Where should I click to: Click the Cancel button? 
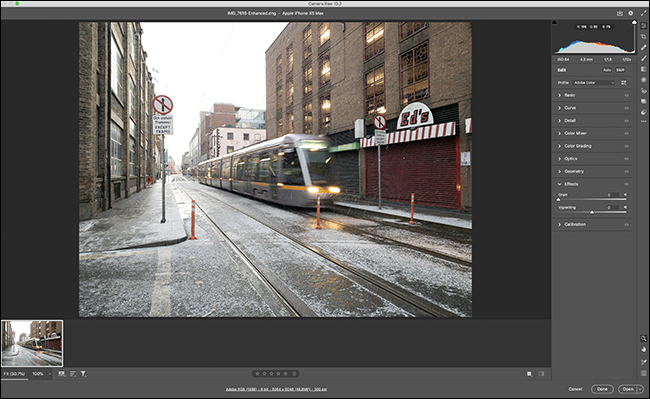click(x=575, y=389)
